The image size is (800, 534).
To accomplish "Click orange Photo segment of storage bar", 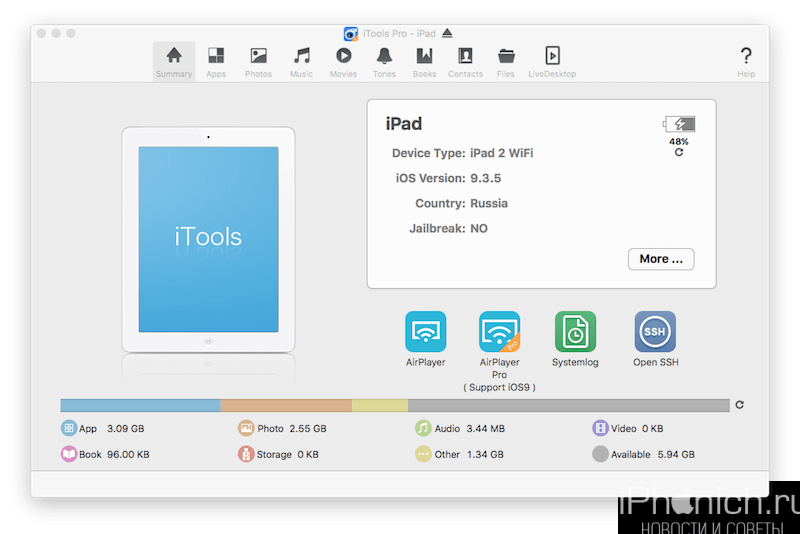I will tap(286, 405).
